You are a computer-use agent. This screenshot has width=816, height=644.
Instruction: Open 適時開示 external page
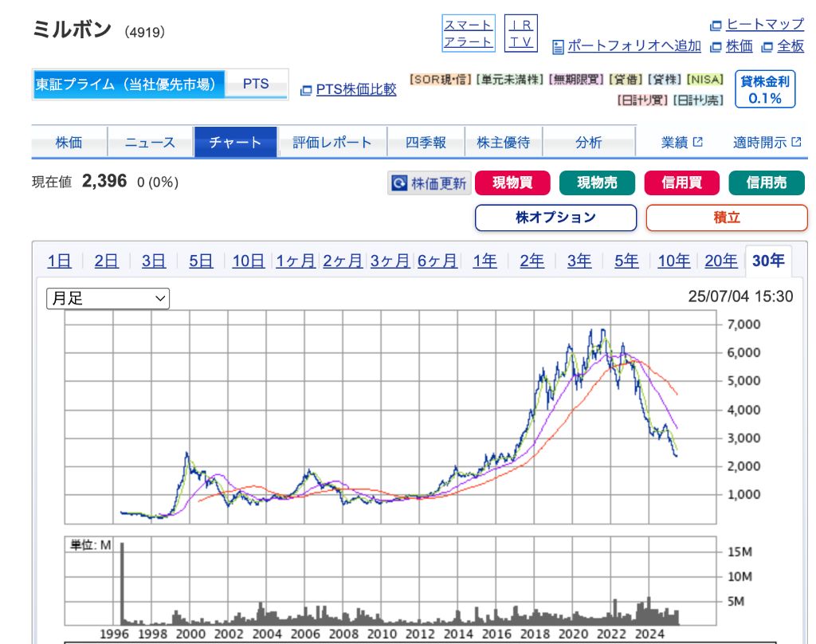pos(767,142)
